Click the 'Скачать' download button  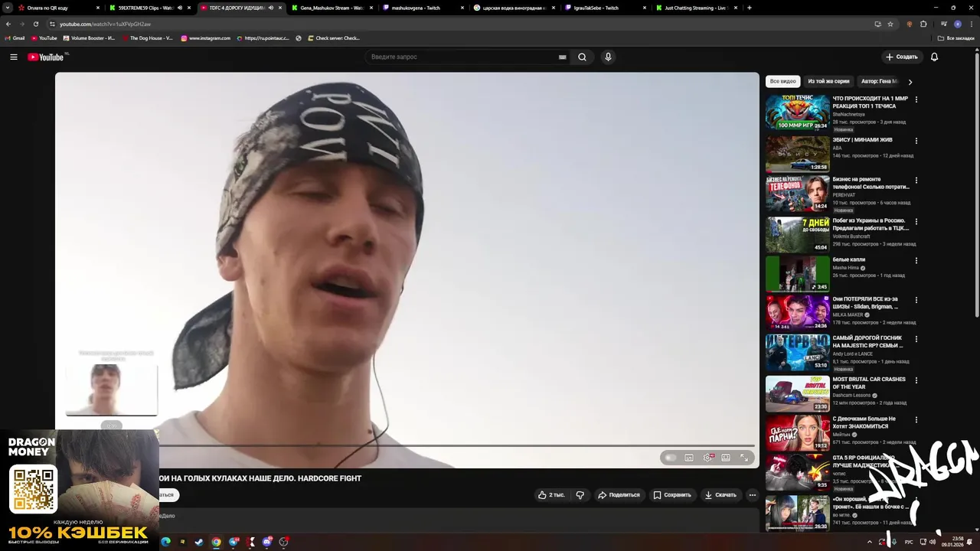coord(720,495)
